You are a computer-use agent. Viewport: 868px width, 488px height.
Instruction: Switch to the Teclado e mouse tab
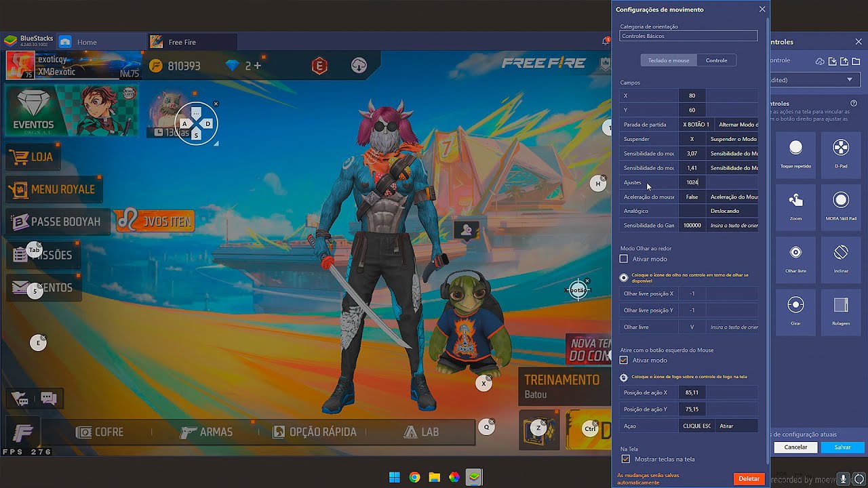(x=669, y=60)
